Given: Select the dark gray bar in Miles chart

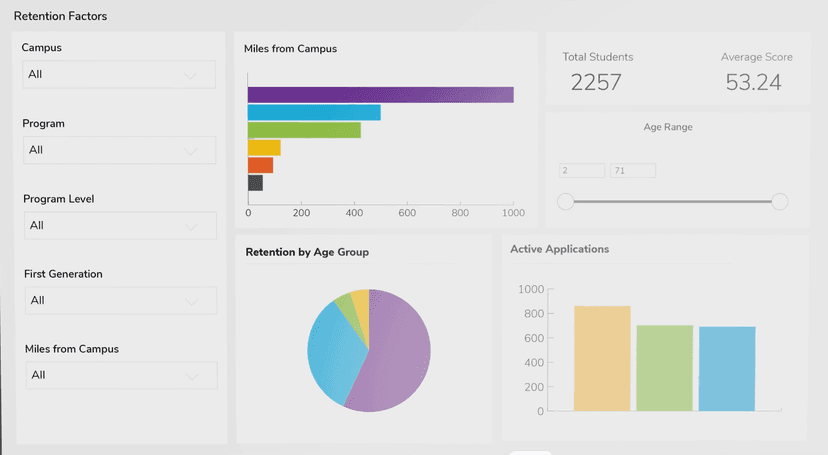Looking at the screenshot, I should tap(255, 183).
